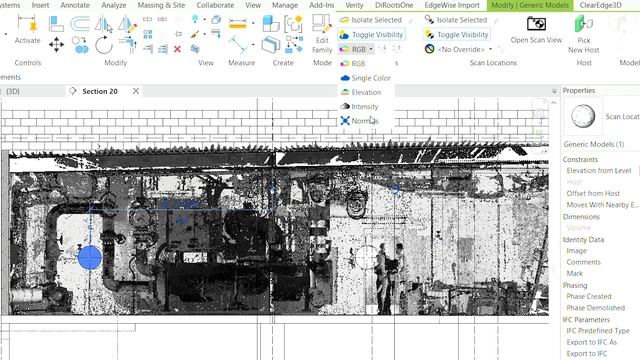
Task: Click Pick New Host icon
Action: (x=584, y=24)
